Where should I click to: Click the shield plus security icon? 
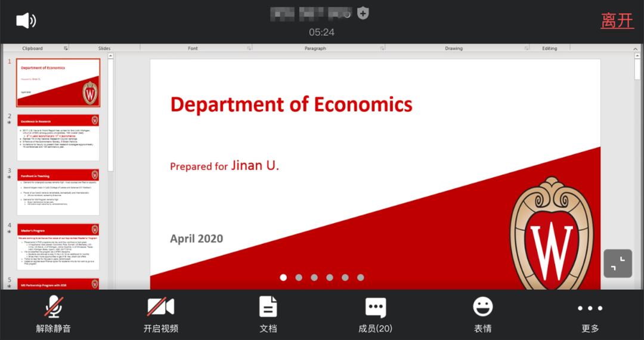363,13
